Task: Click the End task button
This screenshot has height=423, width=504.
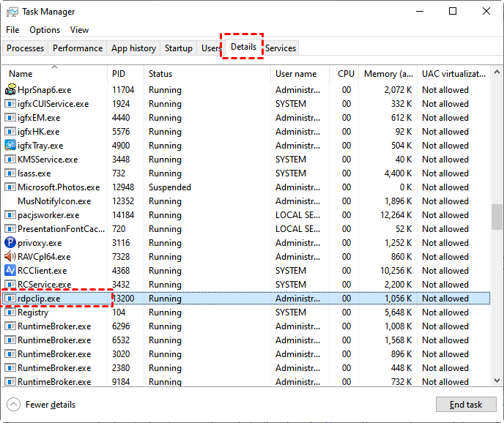Action: pyautogui.click(x=466, y=405)
